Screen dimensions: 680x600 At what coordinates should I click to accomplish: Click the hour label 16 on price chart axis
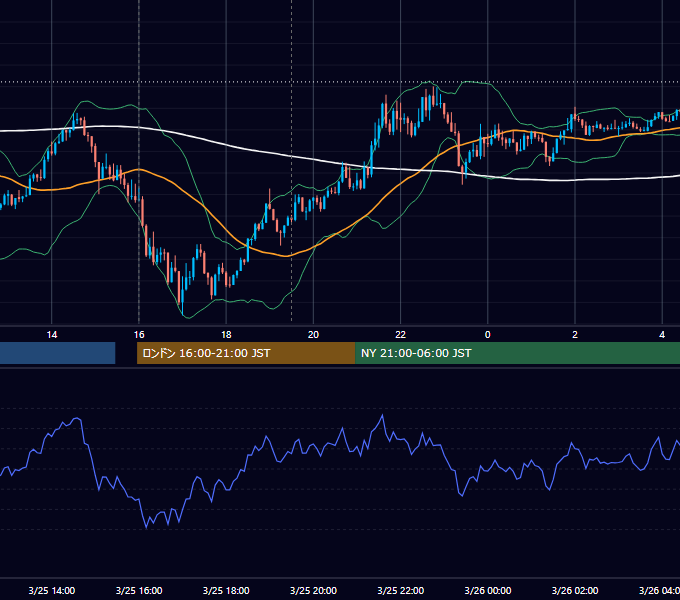coord(139,335)
